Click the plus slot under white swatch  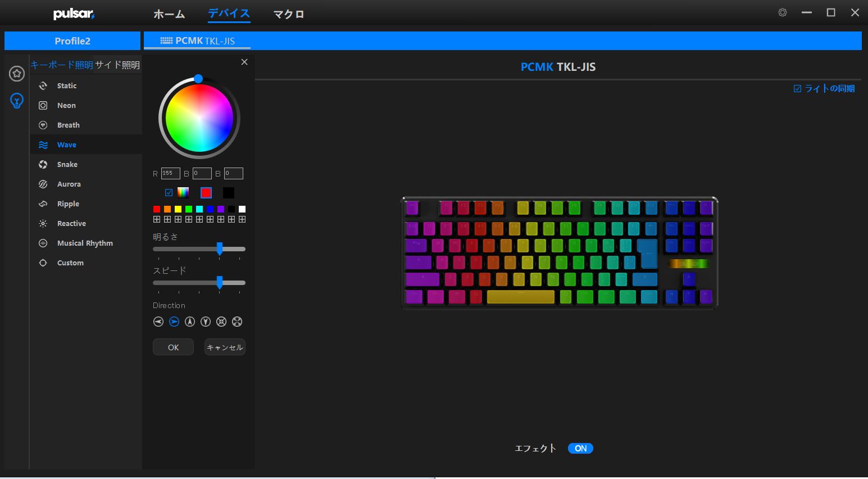click(x=242, y=219)
